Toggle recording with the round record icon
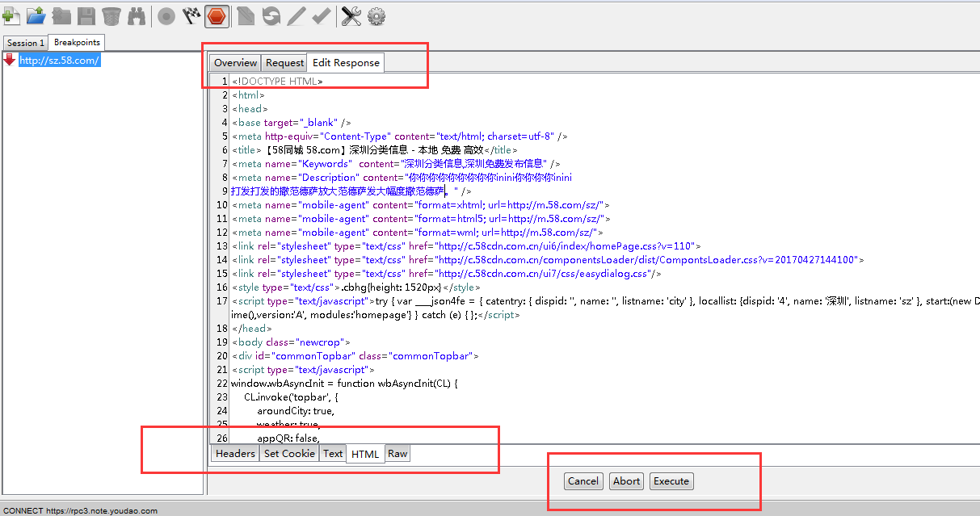Screen dimensions: 980x516 [166, 15]
